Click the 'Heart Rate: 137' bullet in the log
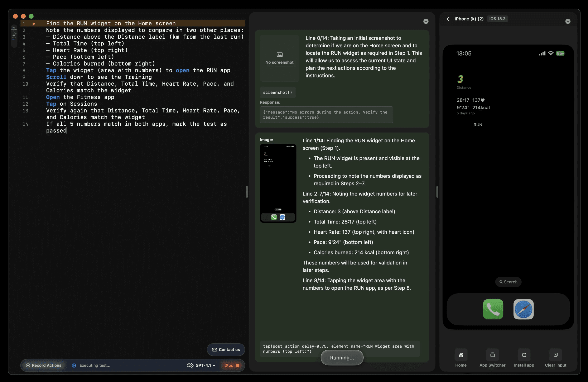The width and height of the screenshot is (588, 382). click(x=364, y=232)
